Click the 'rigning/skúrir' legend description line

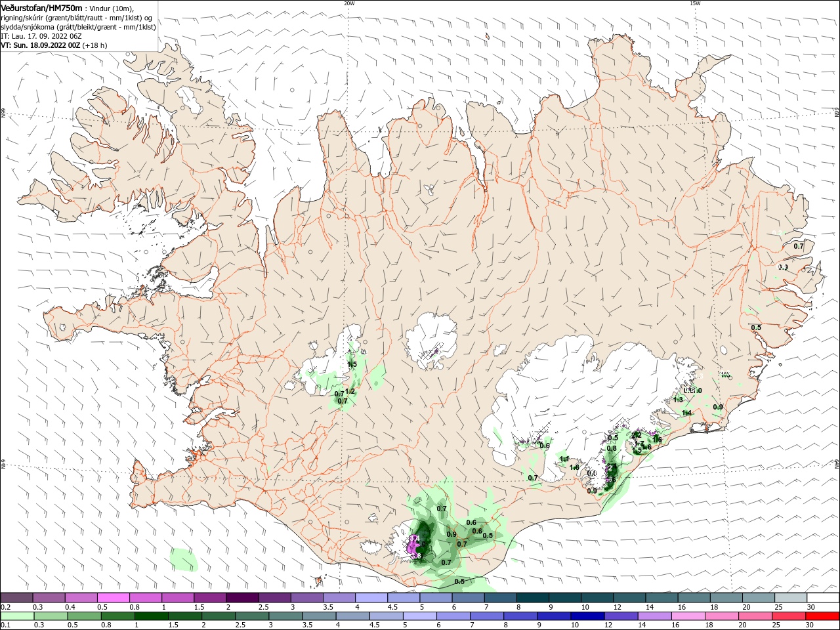77,18
